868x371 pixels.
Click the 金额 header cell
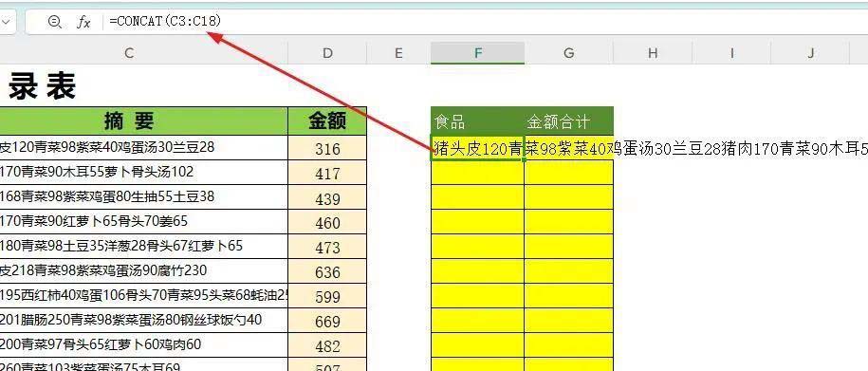click(327, 121)
